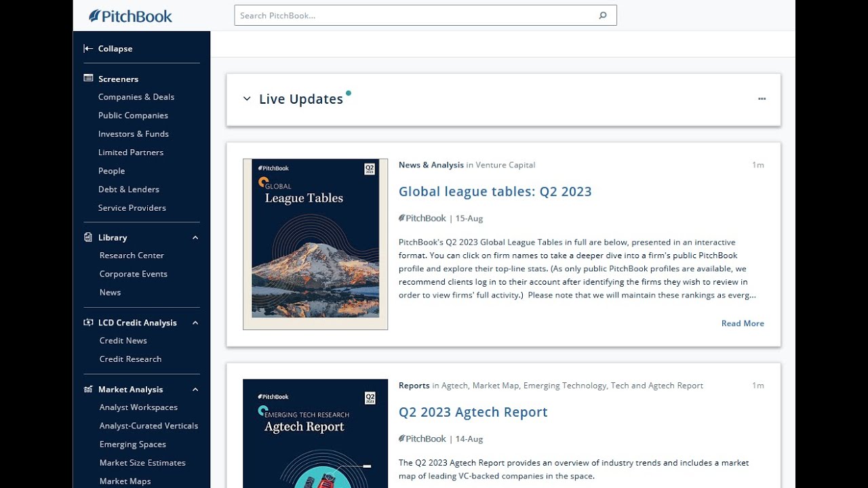
Task: Click the Library section icon
Action: coord(88,237)
